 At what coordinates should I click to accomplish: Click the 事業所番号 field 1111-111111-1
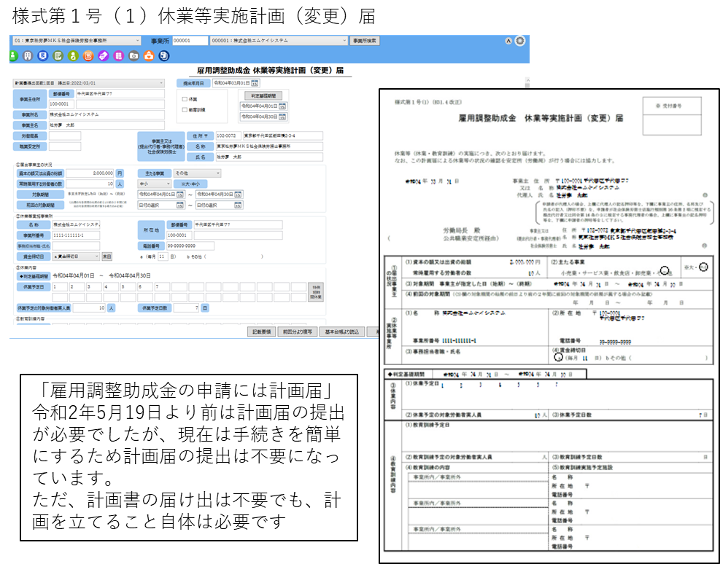(x=76, y=236)
